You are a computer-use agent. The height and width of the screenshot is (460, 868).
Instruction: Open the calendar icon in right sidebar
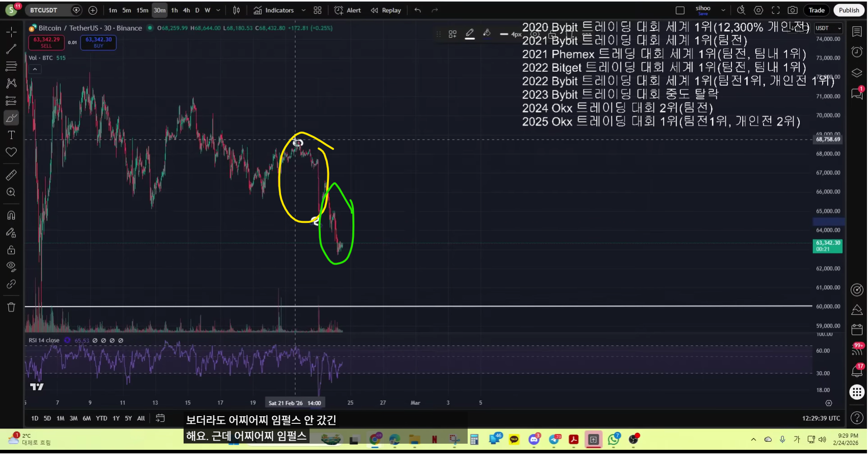(857, 329)
